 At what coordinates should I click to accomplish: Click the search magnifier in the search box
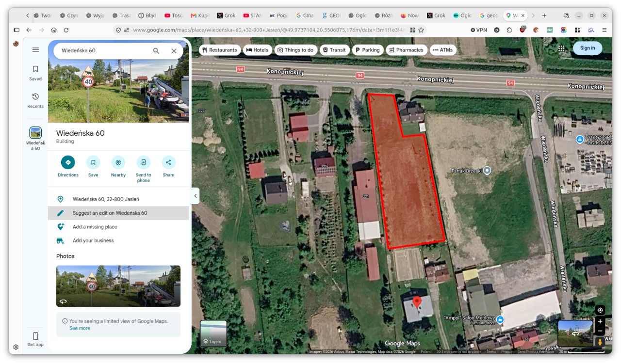(156, 51)
